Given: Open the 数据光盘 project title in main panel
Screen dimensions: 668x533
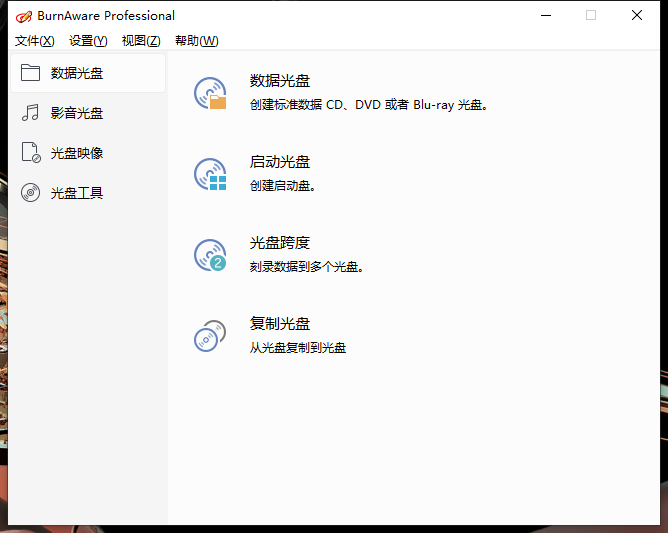Looking at the screenshot, I should tap(280, 81).
